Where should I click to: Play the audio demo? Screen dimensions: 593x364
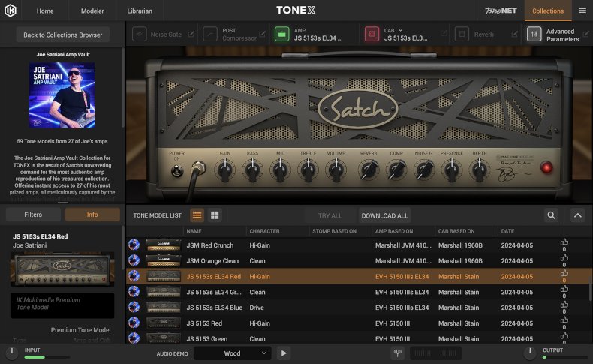284,353
